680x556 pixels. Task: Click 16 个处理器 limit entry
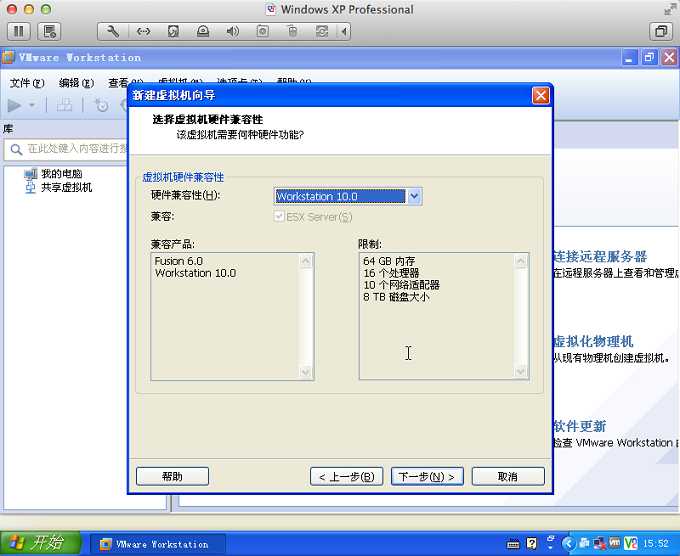(391, 273)
